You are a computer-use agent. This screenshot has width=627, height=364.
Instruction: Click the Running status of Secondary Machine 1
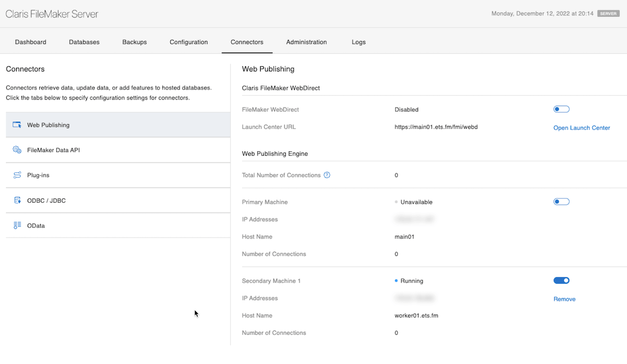(412, 281)
